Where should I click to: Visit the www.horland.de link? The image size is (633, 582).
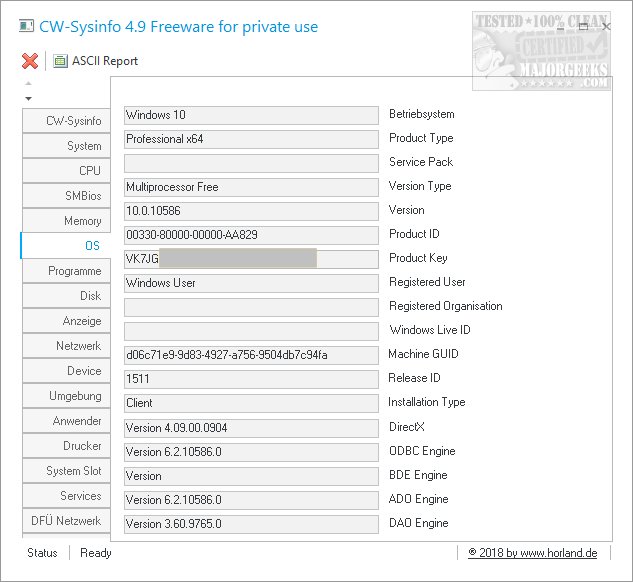click(x=532, y=553)
